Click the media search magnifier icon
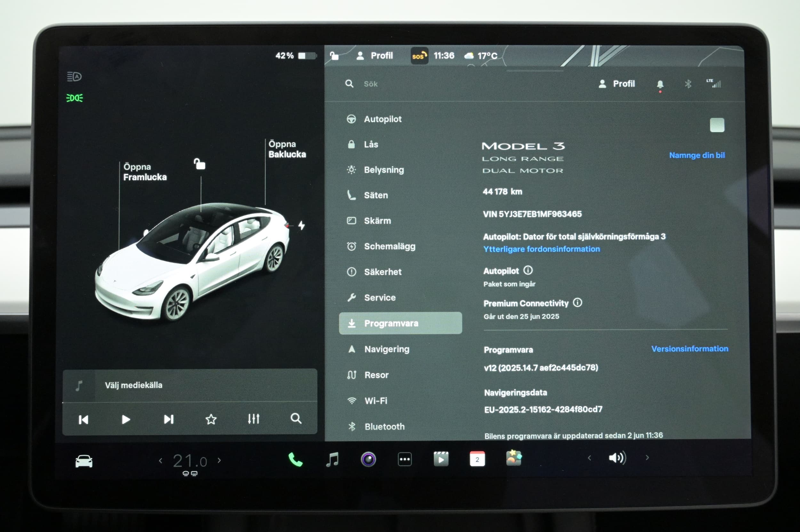This screenshot has width=800, height=532. [296, 418]
